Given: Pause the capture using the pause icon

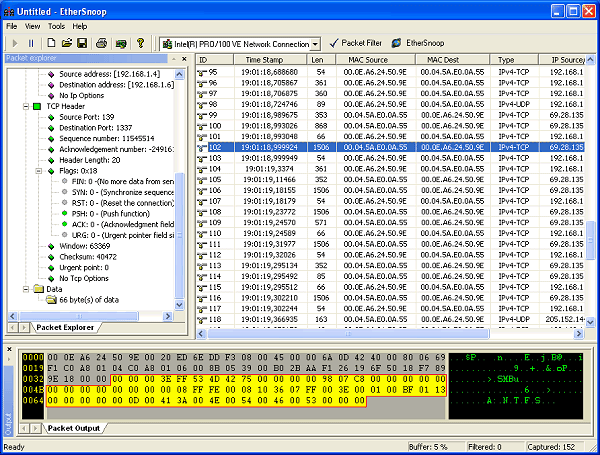Looking at the screenshot, I should pos(30,44).
